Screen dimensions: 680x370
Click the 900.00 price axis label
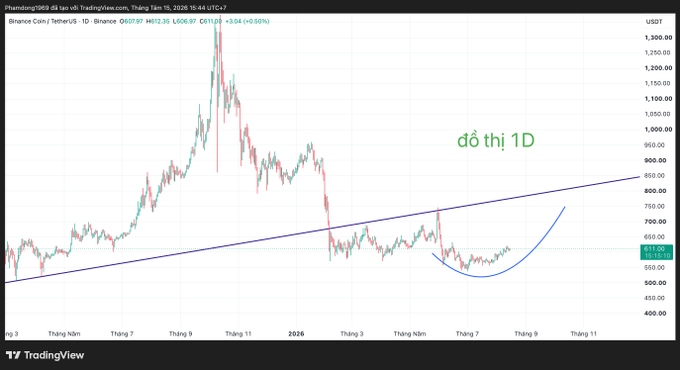coord(655,160)
